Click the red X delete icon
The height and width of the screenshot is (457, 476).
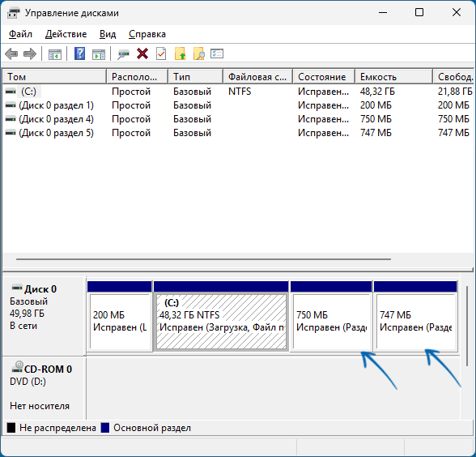[142, 53]
